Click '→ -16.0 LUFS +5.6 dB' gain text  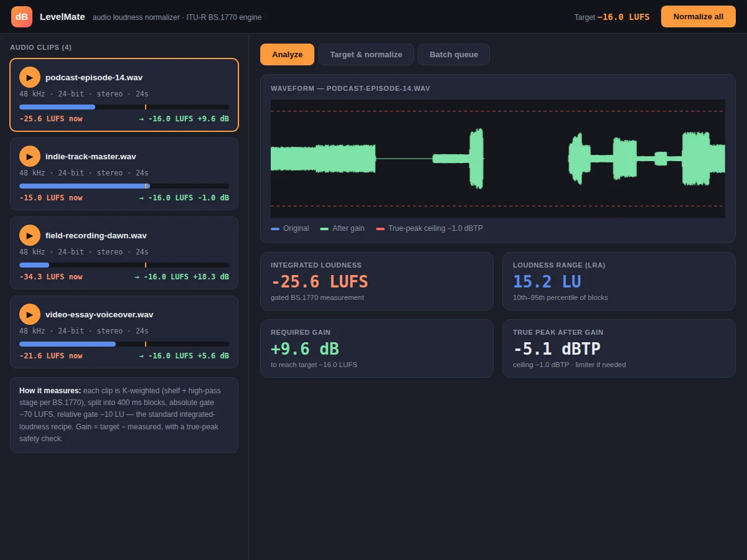coord(184,356)
